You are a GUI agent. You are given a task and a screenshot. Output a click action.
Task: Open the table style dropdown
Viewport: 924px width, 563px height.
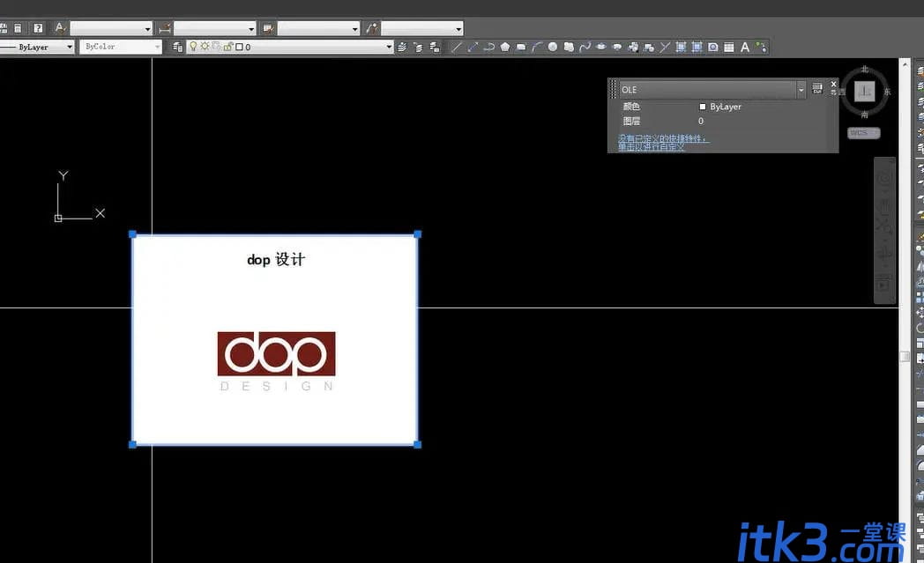coord(354,28)
